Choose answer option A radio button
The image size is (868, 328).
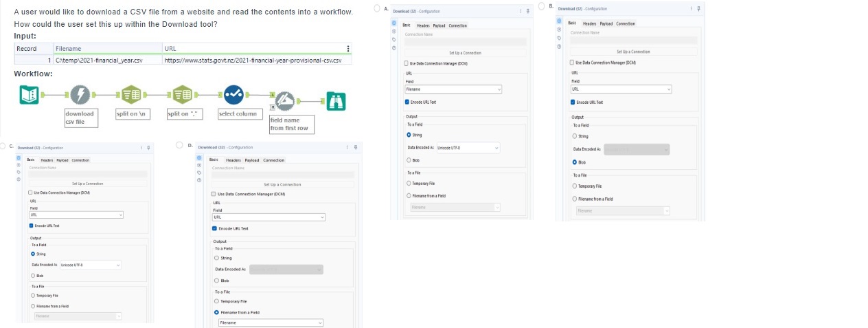[378, 8]
